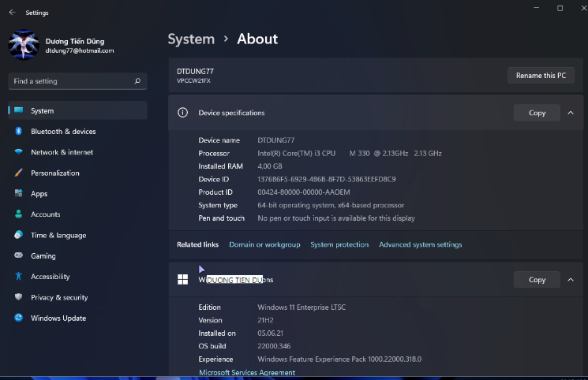
Task: Open Accounts settings
Action: (x=77, y=214)
